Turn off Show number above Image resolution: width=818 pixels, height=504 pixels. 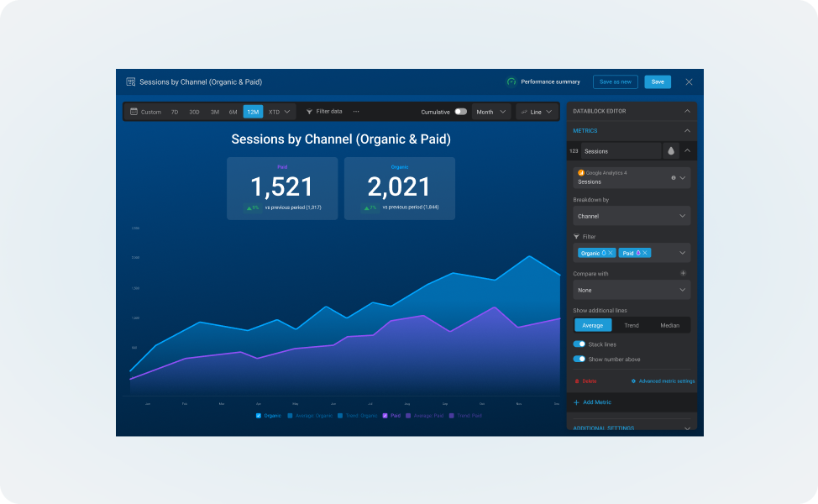(579, 359)
